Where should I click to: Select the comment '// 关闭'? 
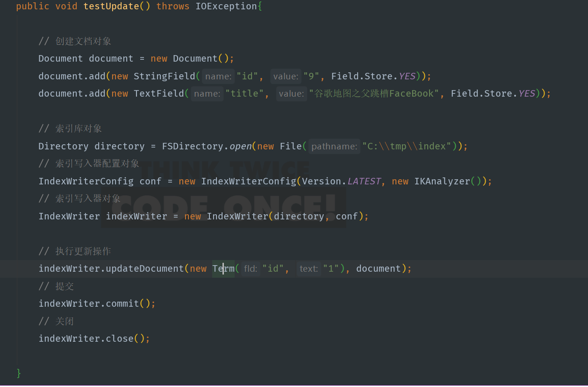56,321
